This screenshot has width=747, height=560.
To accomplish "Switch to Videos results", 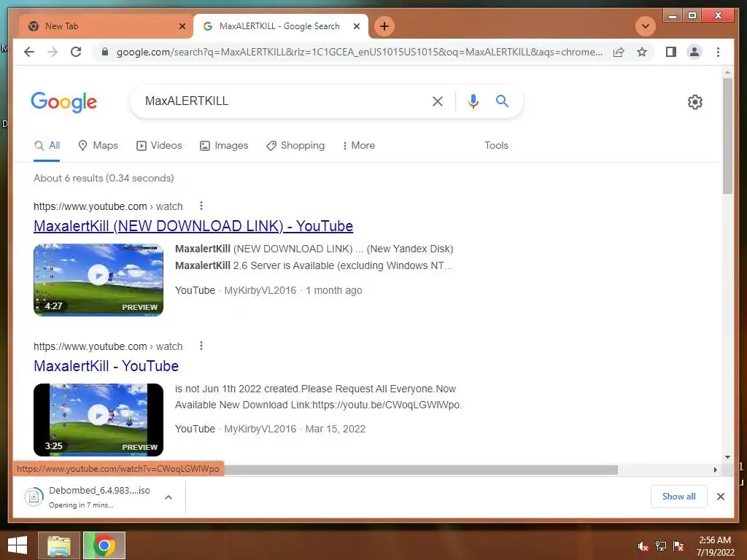I will pyautogui.click(x=159, y=146).
